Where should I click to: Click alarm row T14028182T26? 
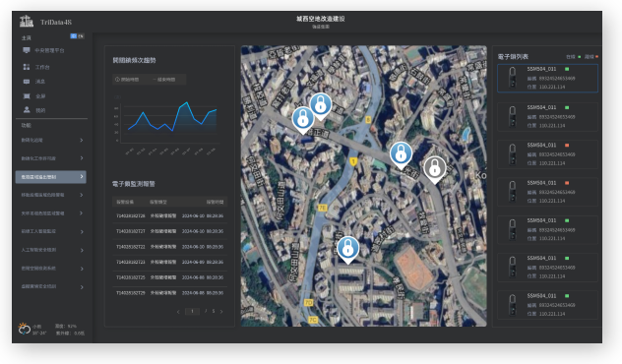click(x=170, y=215)
